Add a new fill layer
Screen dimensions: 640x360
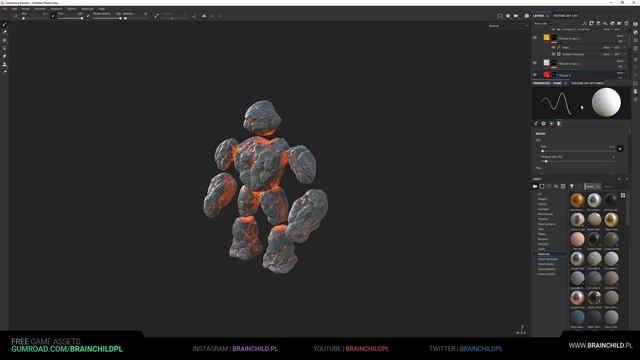pyautogui.click(x=605, y=23)
